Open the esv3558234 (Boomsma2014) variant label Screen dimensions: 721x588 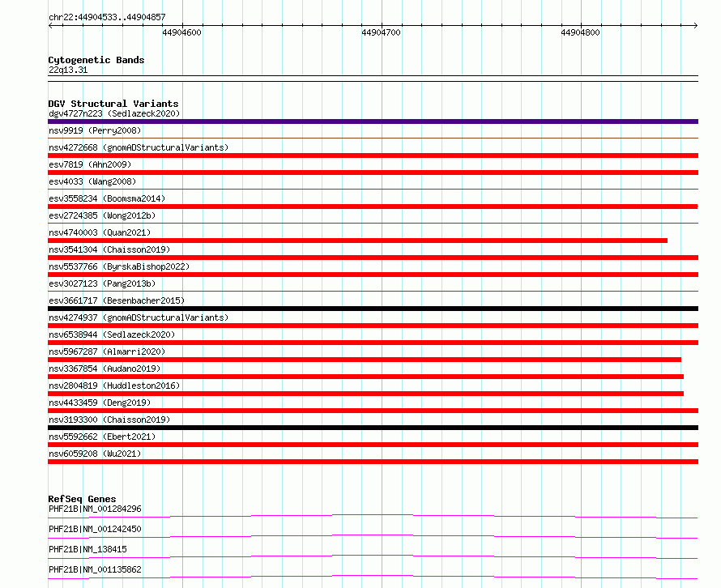(x=107, y=198)
